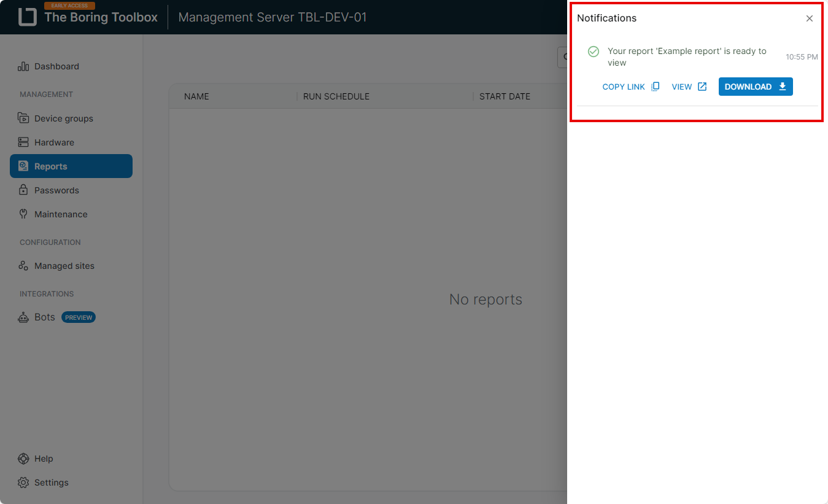Click The Boring Toolbox logo icon
Image resolution: width=828 pixels, height=504 pixels.
click(x=28, y=17)
